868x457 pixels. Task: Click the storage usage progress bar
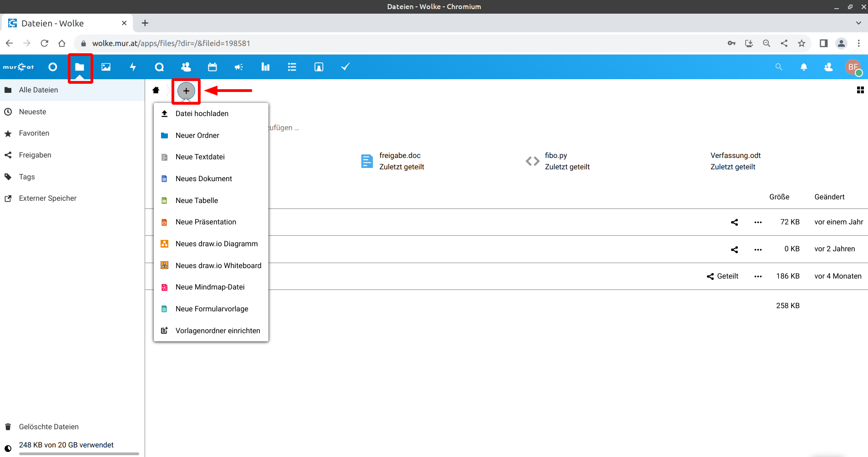tap(79, 453)
